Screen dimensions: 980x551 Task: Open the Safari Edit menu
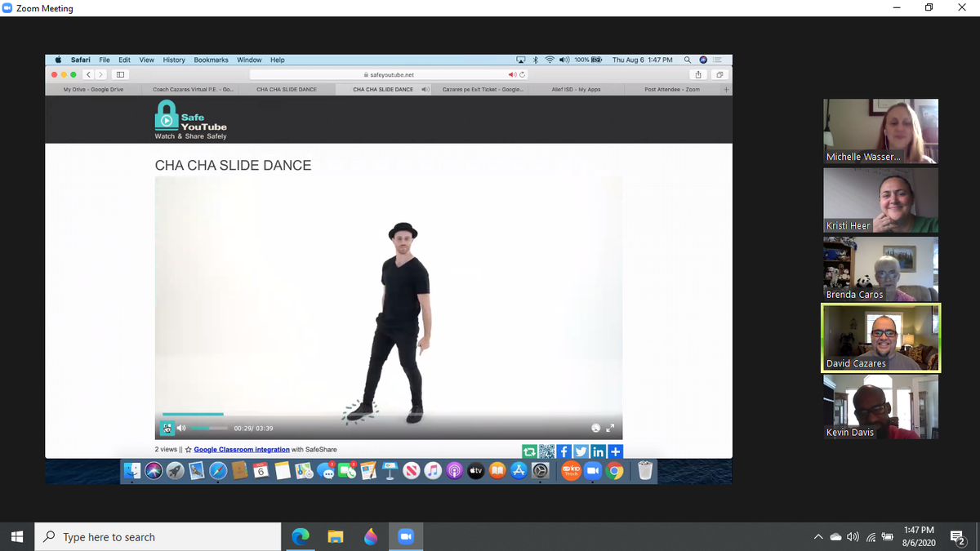pos(124,60)
